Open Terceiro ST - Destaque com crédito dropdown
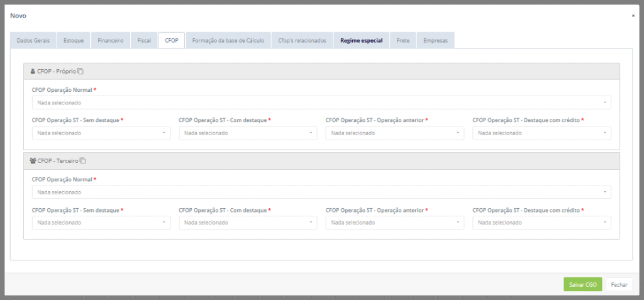 click(x=541, y=223)
